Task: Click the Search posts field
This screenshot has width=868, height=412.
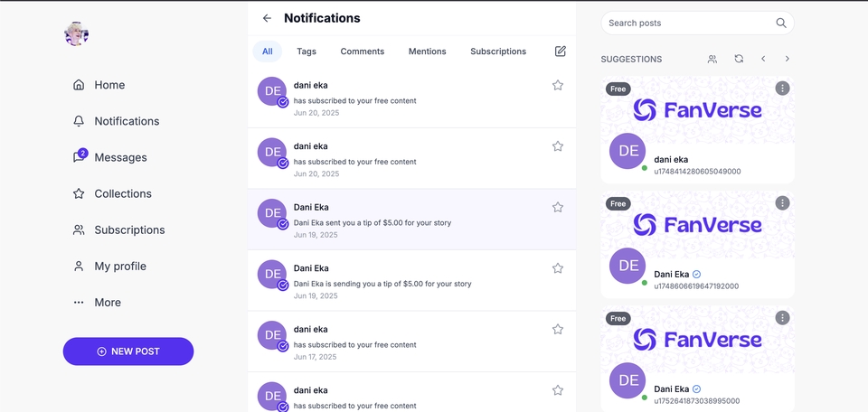Action: [697, 23]
